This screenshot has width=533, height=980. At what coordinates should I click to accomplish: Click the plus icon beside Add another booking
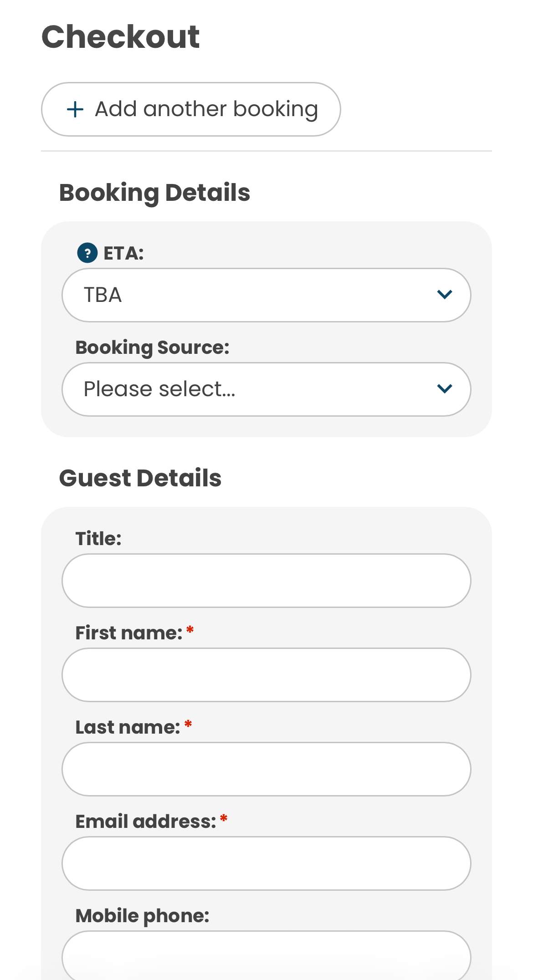pyautogui.click(x=75, y=109)
